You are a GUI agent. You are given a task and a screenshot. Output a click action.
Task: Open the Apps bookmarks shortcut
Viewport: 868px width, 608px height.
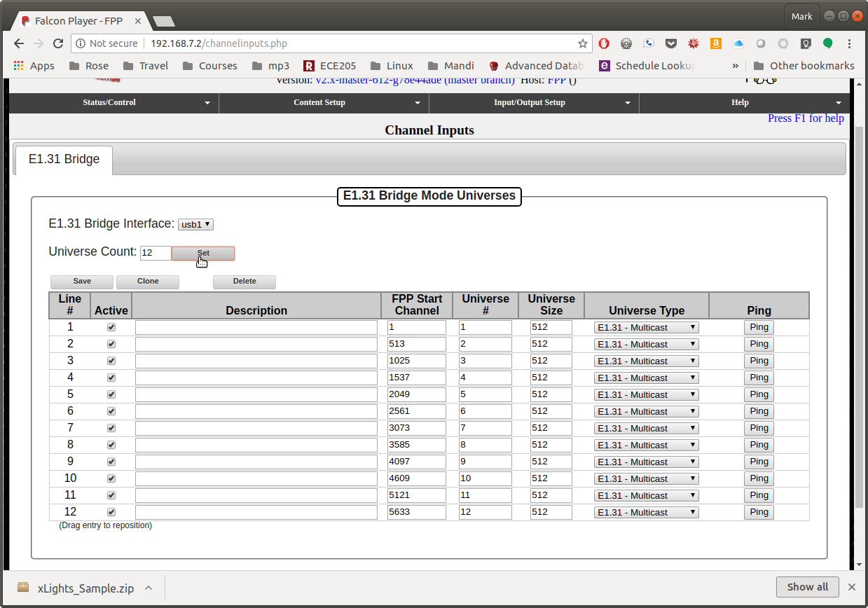point(34,66)
